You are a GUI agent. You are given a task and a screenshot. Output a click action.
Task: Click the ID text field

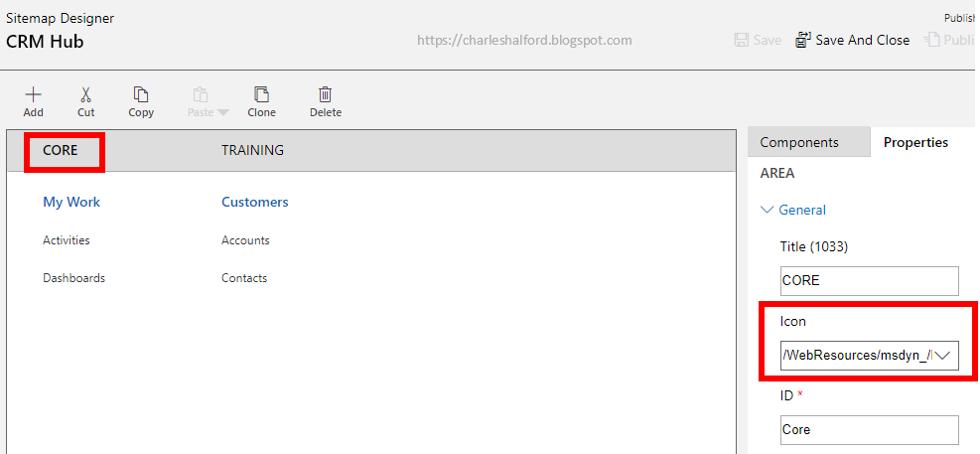869,429
